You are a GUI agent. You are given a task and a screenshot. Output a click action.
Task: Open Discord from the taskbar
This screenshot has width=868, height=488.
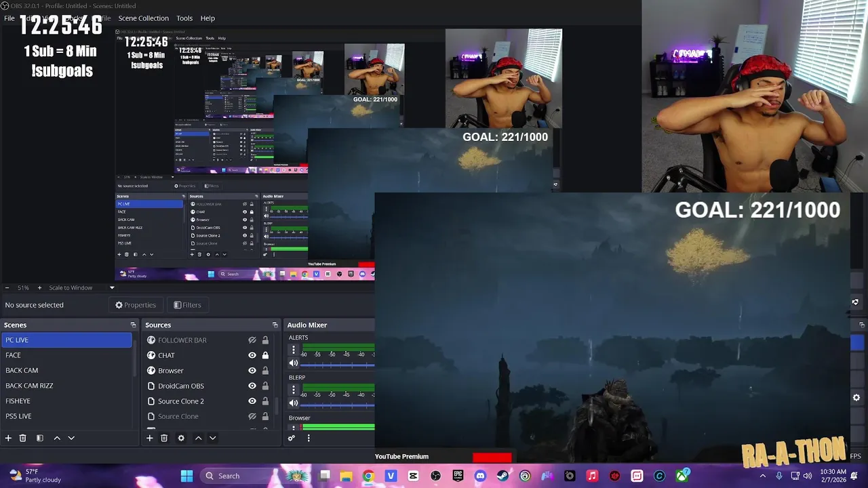[480, 476]
